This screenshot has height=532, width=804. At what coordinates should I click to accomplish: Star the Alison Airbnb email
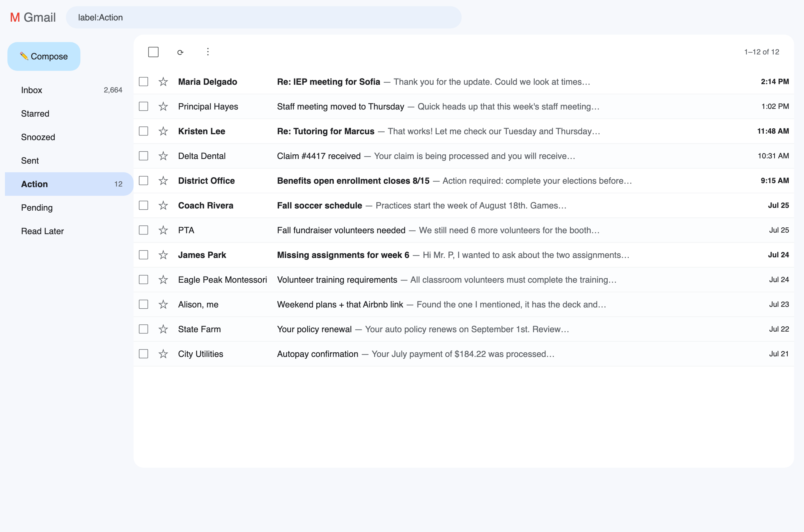[x=163, y=305]
